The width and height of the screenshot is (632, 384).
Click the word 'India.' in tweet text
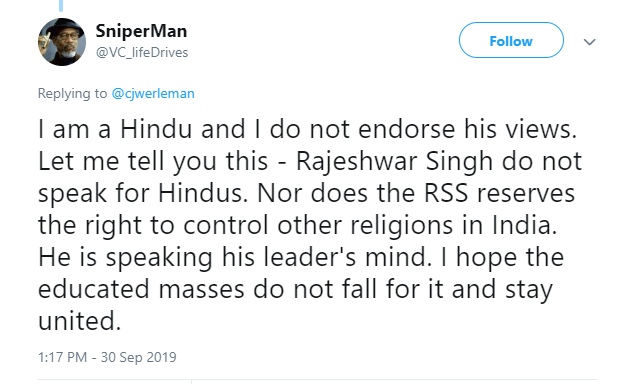(524, 225)
